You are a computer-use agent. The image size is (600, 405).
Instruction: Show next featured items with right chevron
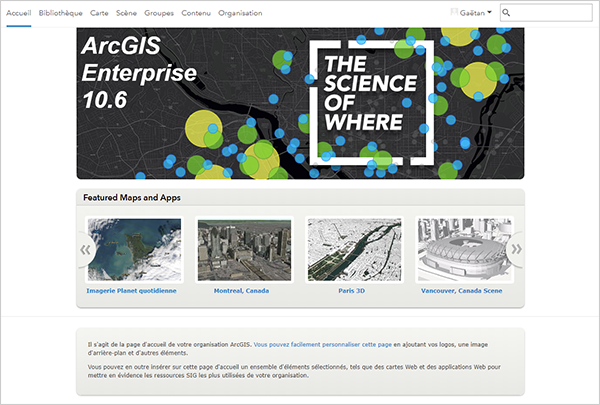point(516,249)
